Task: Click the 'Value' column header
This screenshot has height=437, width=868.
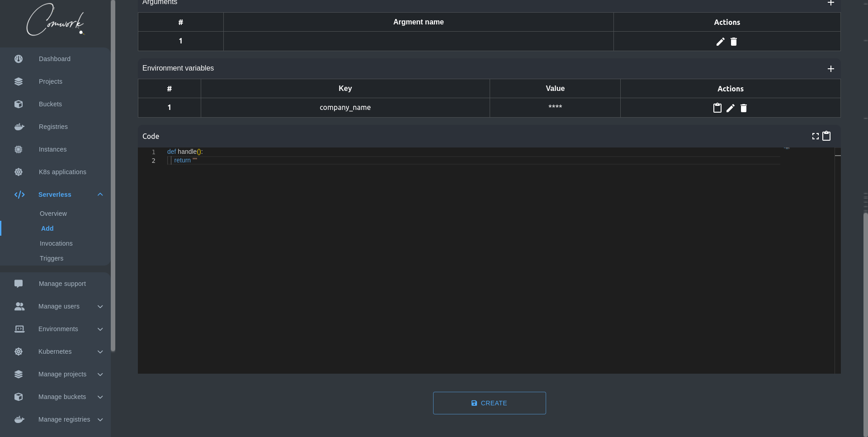Action: click(x=555, y=89)
